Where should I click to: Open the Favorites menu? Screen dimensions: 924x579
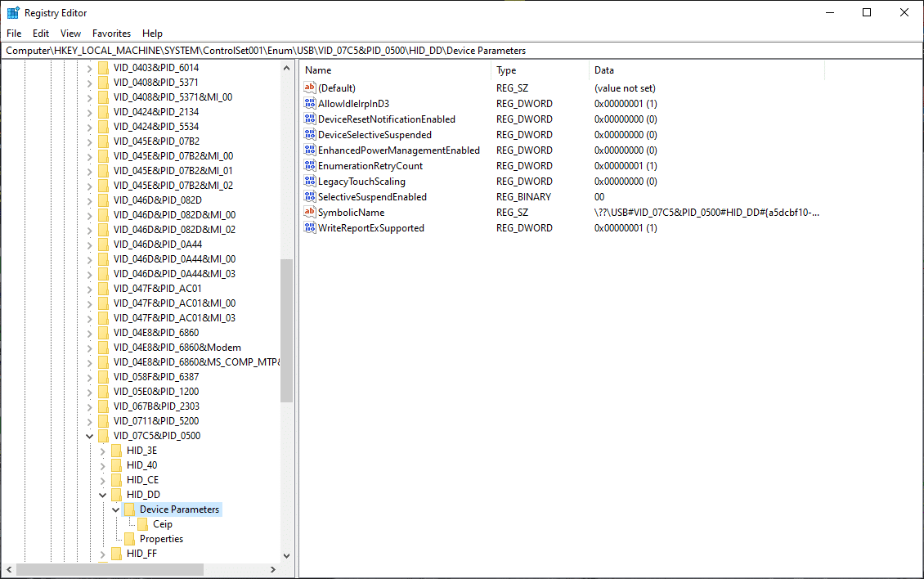111,34
